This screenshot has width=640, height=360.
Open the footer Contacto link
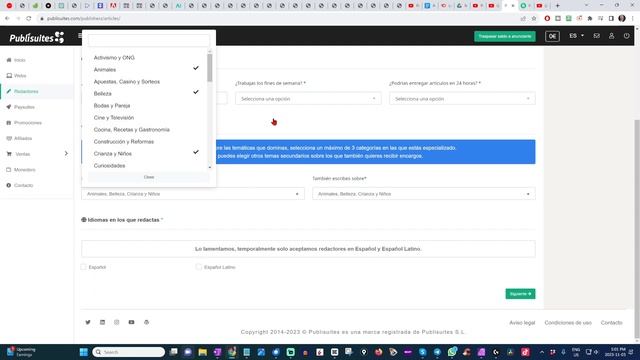tap(611, 322)
